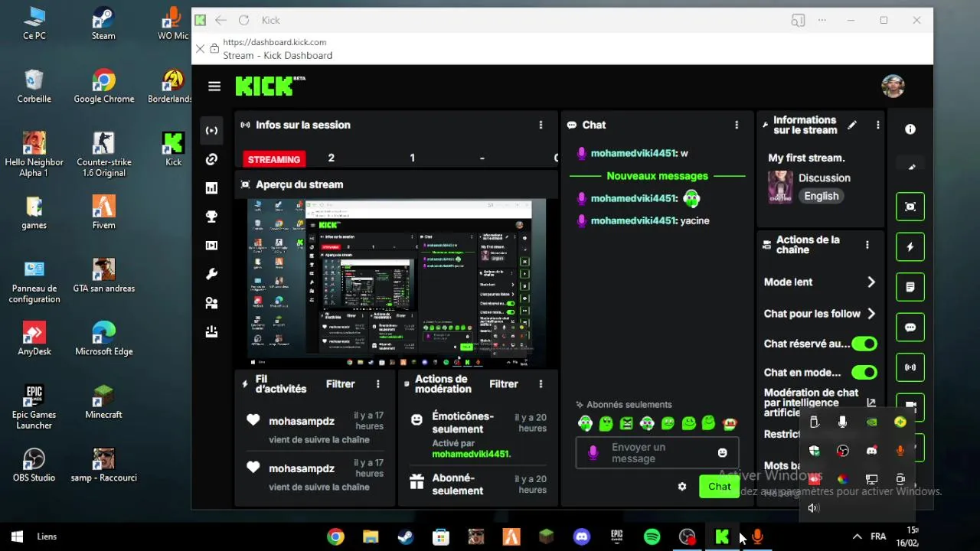Image resolution: width=980 pixels, height=551 pixels.
Task: Expand 'Chat pour les follow' option
Action: (871, 314)
